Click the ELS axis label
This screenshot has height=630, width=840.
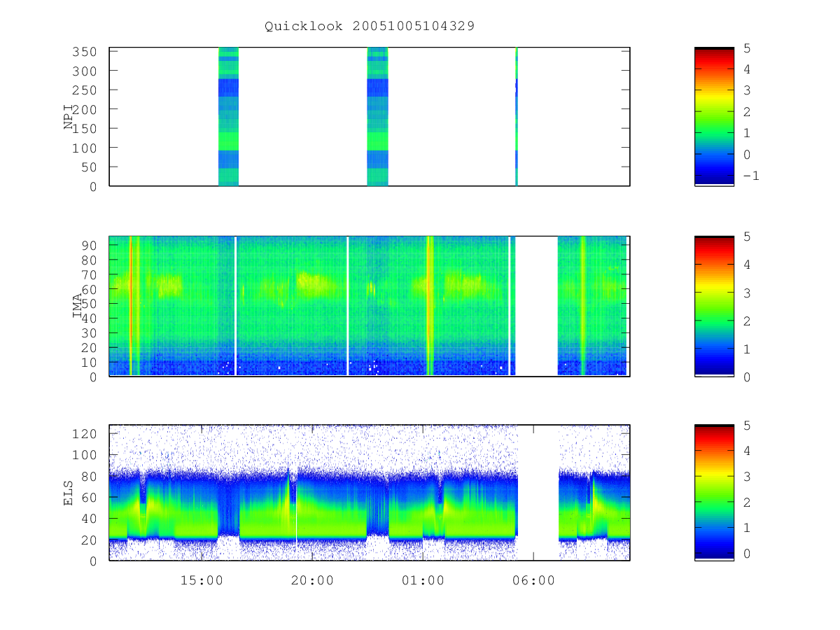(69, 493)
